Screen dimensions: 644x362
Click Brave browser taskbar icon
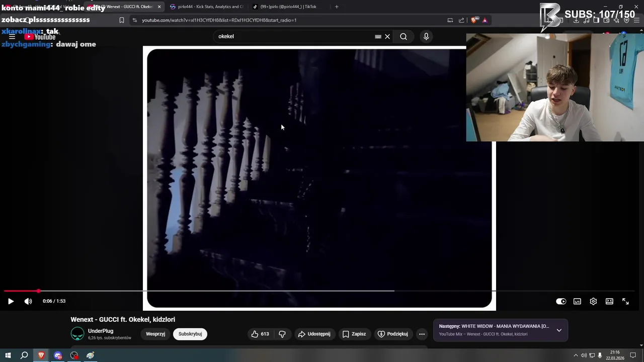(x=41, y=355)
